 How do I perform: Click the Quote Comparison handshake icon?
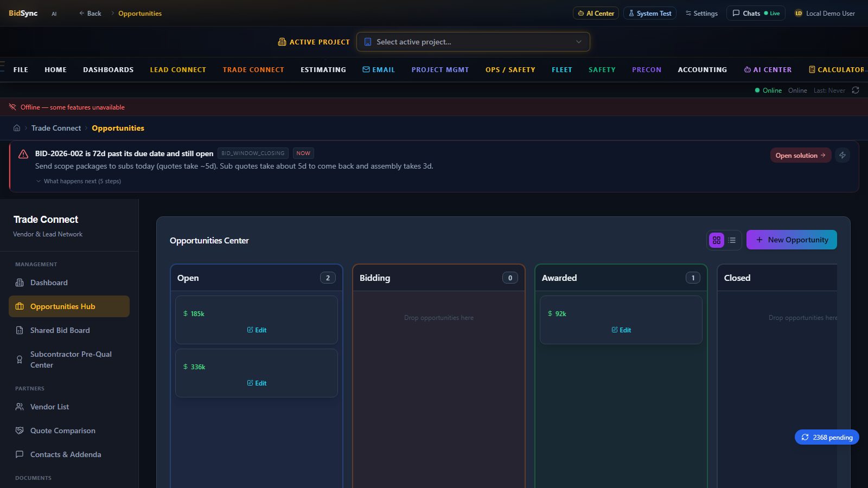(20, 431)
